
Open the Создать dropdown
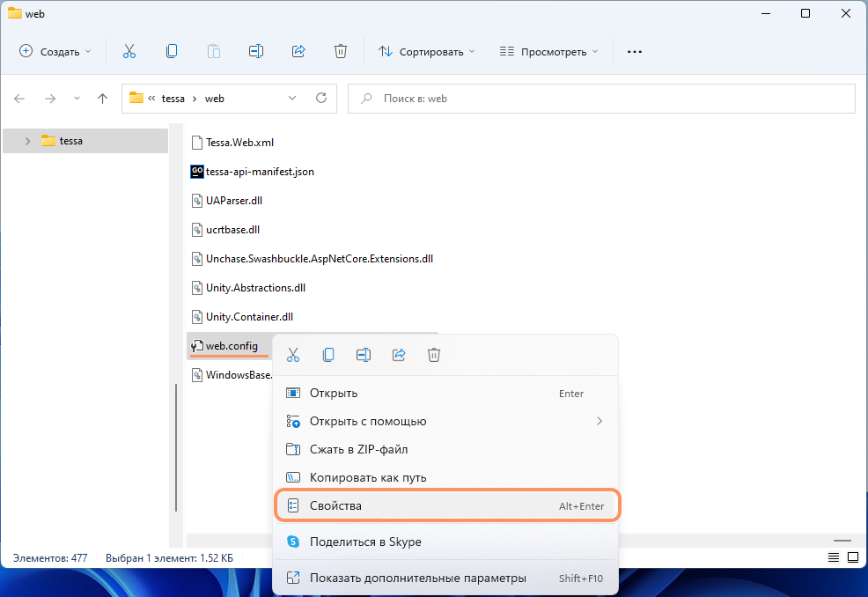tap(55, 52)
